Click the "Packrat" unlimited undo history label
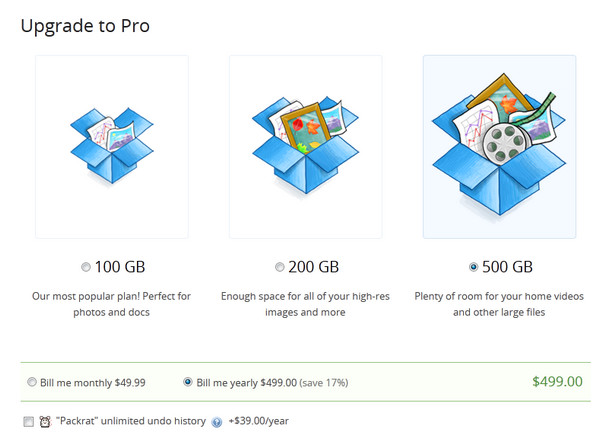Image resolution: width=600 pixels, height=445 pixels. [x=130, y=421]
